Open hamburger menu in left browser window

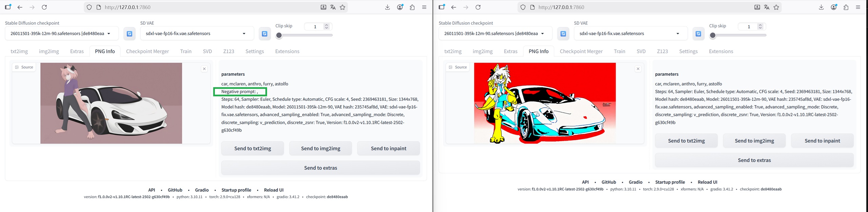(x=424, y=7)
